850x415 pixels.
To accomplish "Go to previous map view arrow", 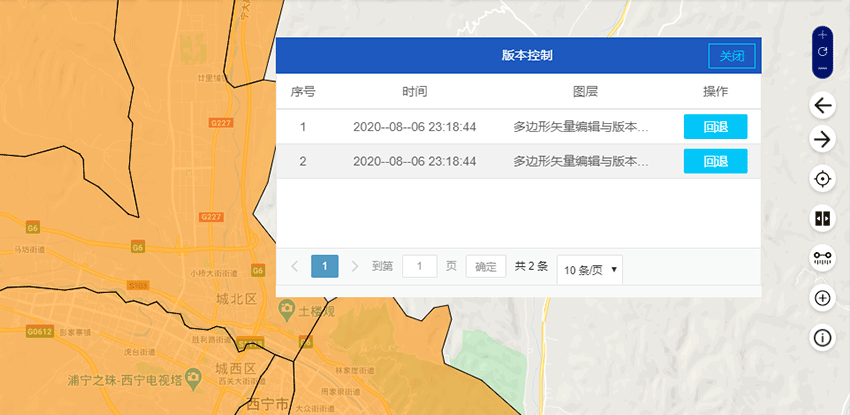I will coord(823,106).
